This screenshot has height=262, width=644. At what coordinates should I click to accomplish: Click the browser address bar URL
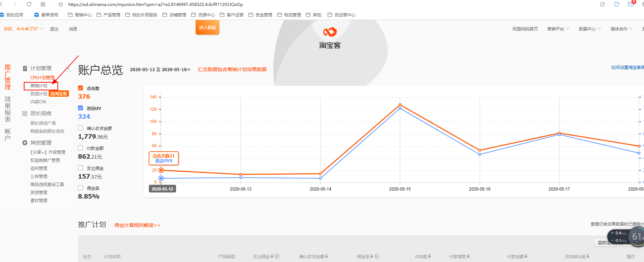tap(155, 4)
